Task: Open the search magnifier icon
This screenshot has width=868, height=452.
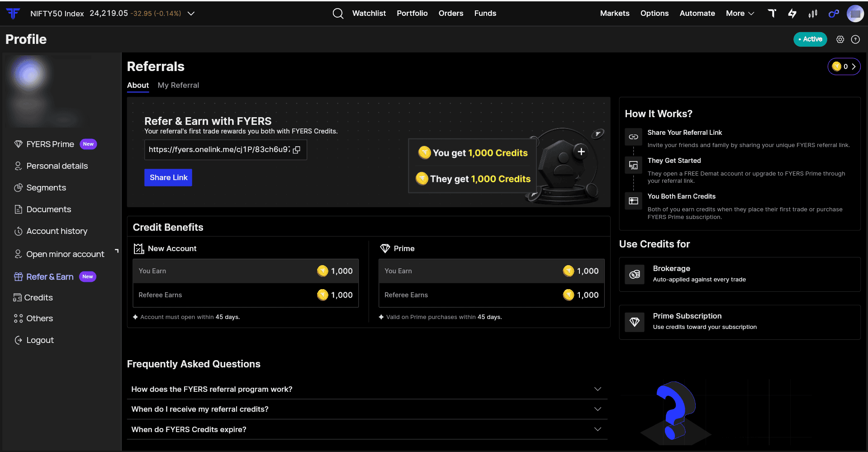Action: (338, 14)
